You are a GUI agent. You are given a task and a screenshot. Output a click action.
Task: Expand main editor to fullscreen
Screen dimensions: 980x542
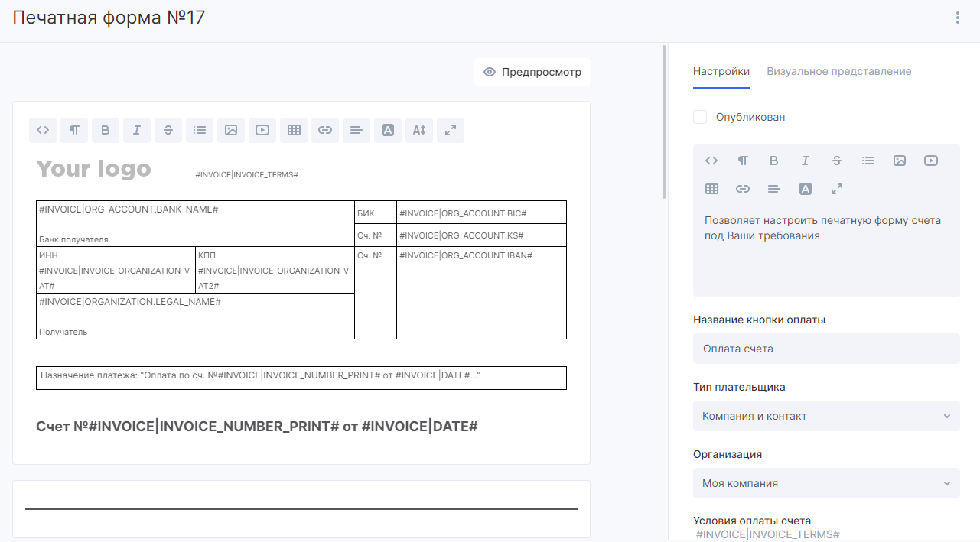tap(451, 130)
